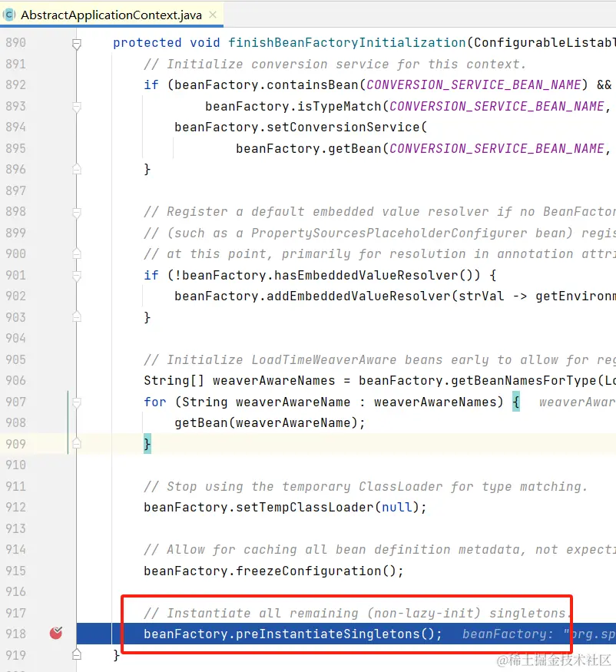The height and width of the screenshot is (672, 616).
Task: Click the fold-end marker next to line 919
Action: tap(76, 654)
